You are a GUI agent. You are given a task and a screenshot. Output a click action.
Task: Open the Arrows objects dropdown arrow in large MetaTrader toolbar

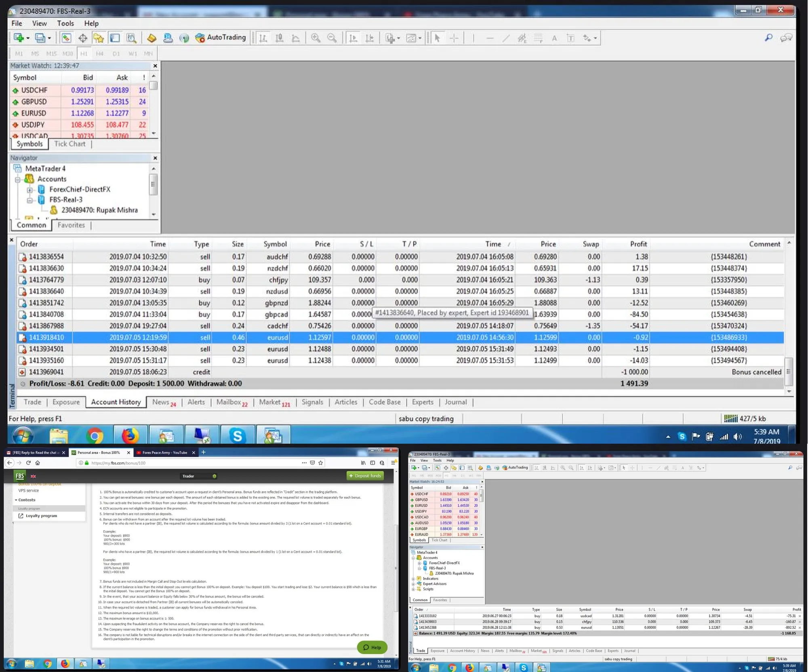tap(595, 38)
